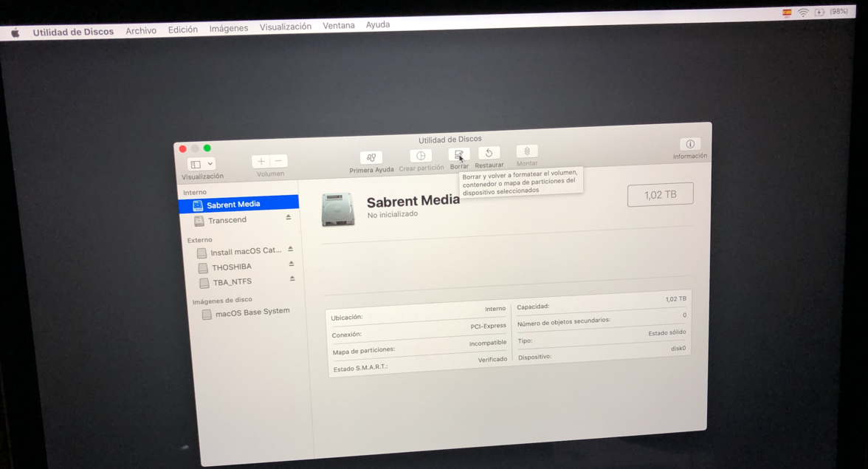This screenshot has width=868, height=469.
Task: Click the Capacidad: 1,02 TB row
Action: (601, 303)
